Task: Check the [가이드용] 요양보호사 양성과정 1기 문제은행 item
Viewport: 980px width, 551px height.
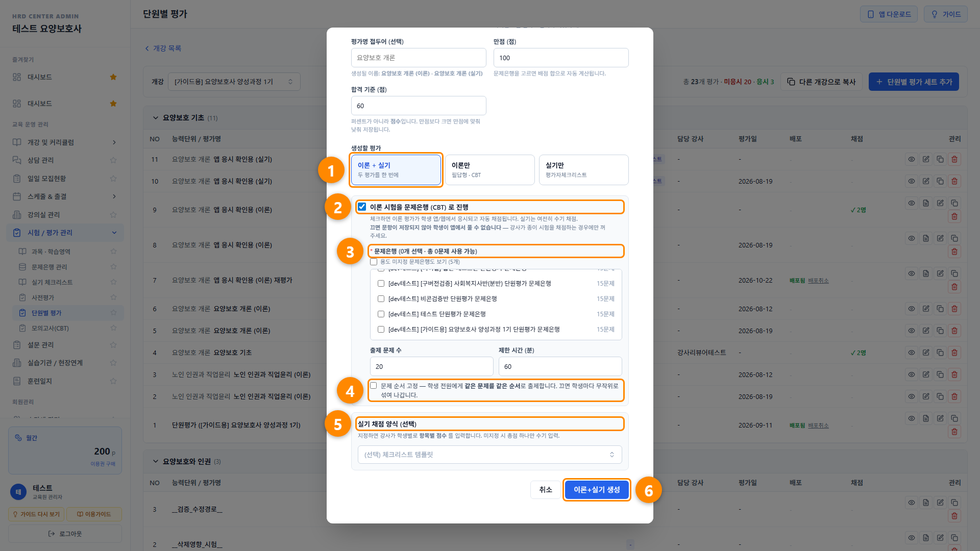Action: pyautogui.click(x=381, y=329)
